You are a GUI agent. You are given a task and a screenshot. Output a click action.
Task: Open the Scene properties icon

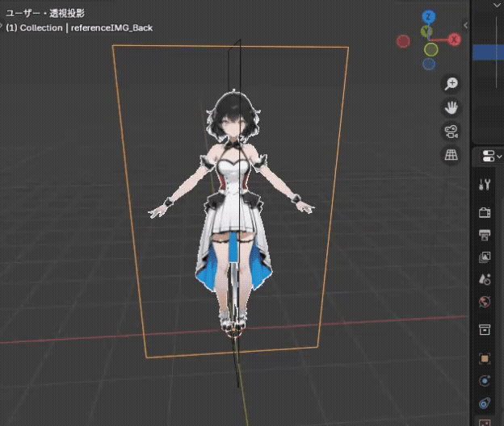point(485,279)
